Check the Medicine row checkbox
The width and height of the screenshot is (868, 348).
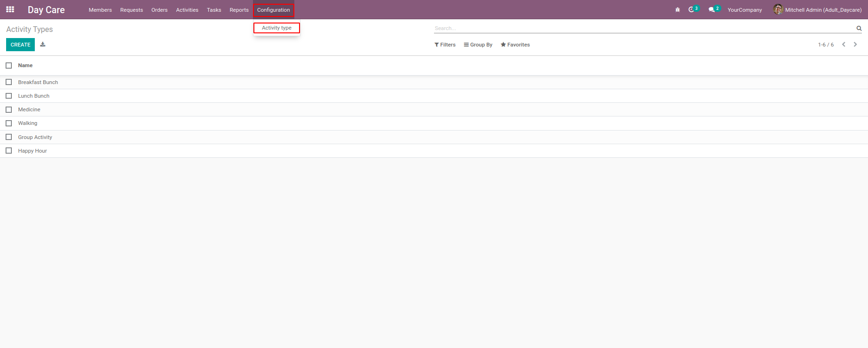click(x=9, y=109)
